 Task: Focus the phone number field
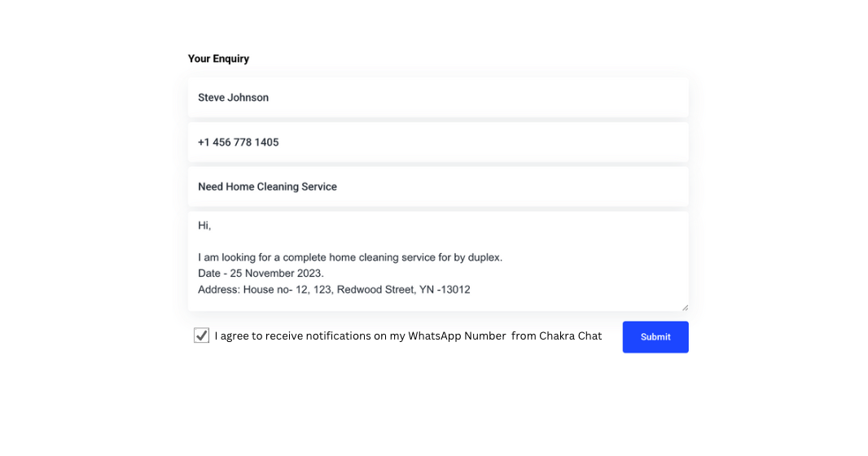[438, 142]
